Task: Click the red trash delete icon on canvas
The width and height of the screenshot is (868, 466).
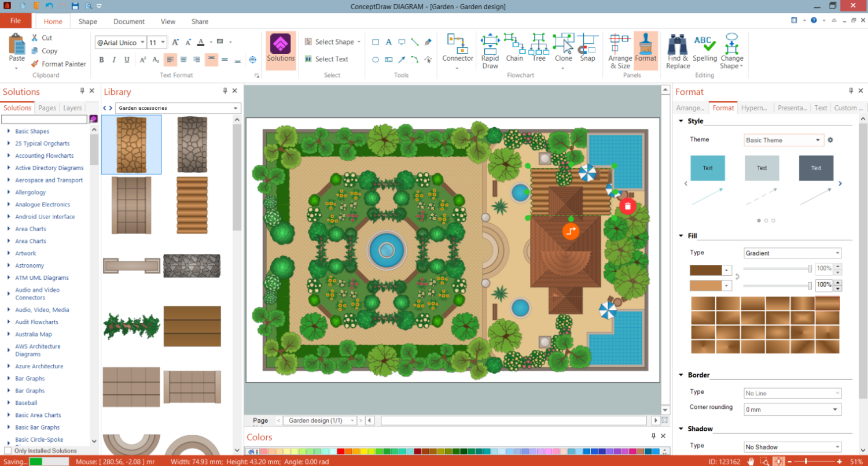Action: (627, 206)
